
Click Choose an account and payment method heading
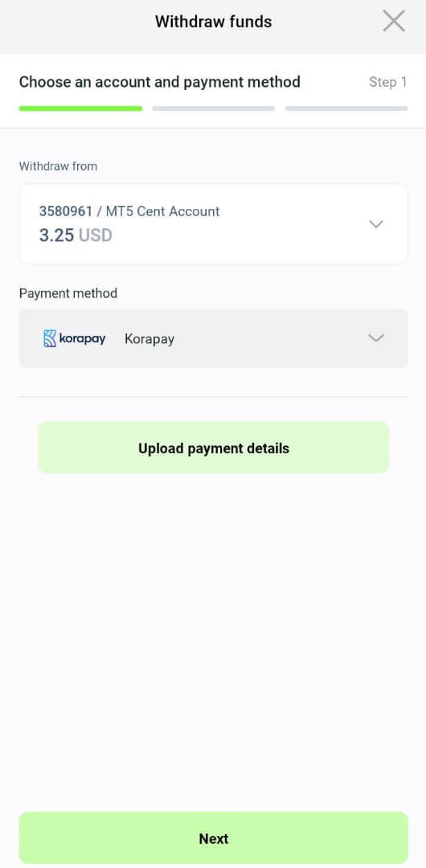click(159, 82)
